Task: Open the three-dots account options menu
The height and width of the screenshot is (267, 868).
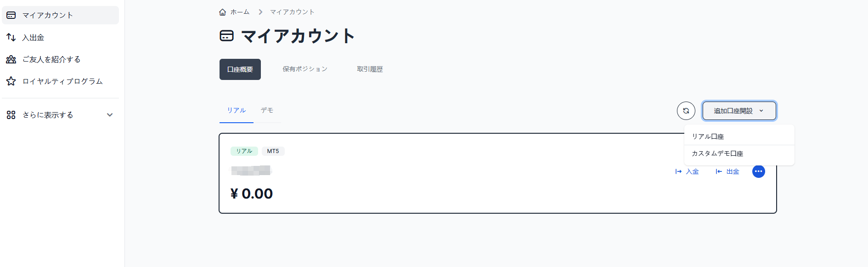Action: coord(758,171)
